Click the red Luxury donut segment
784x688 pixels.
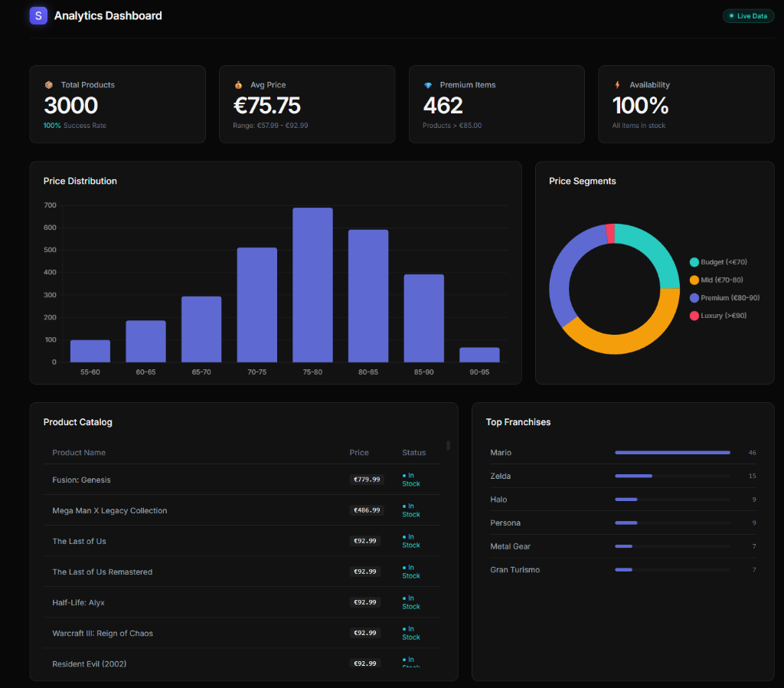click(610, 234)
